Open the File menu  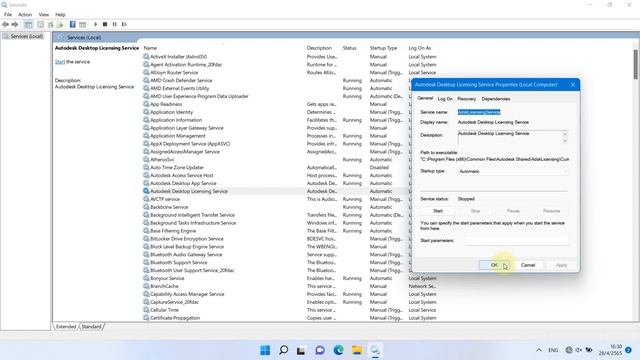click(8, 14)
